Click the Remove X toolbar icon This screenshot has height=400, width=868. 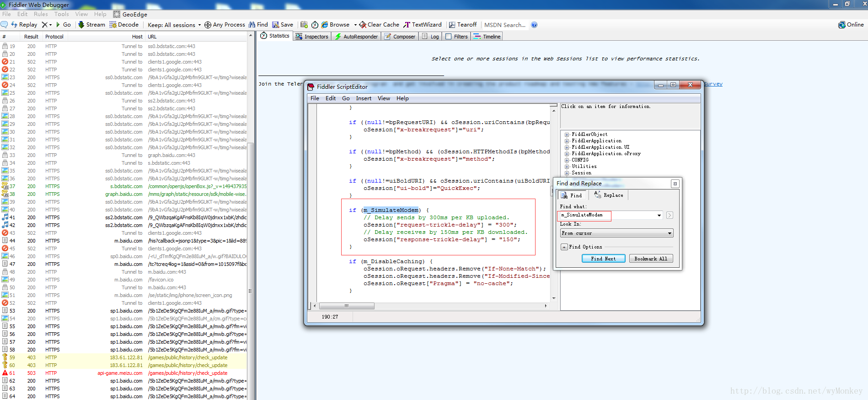(x=44, y=25)
